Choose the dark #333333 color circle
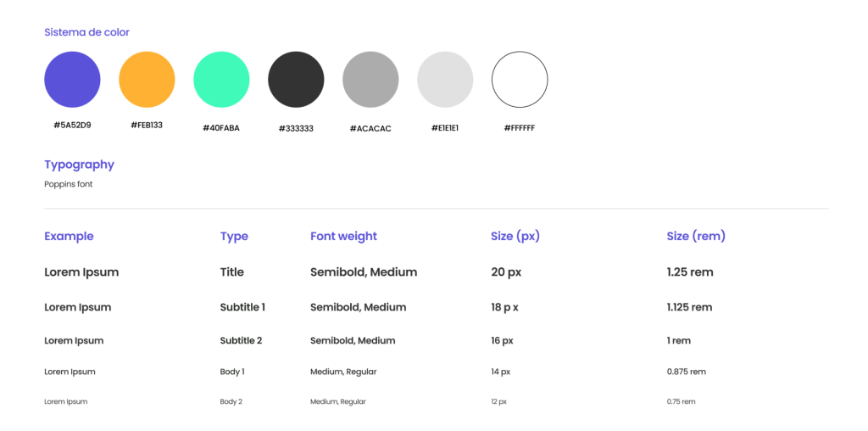Screen dimensions: 868x431 [296, 79]
